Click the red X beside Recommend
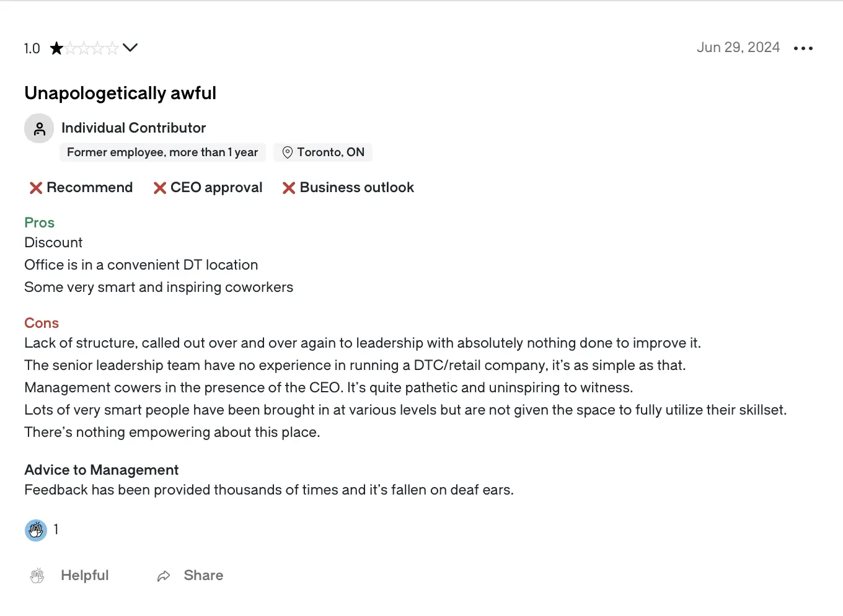Screen dimensions: 843x616 click(x=36, y=188)
